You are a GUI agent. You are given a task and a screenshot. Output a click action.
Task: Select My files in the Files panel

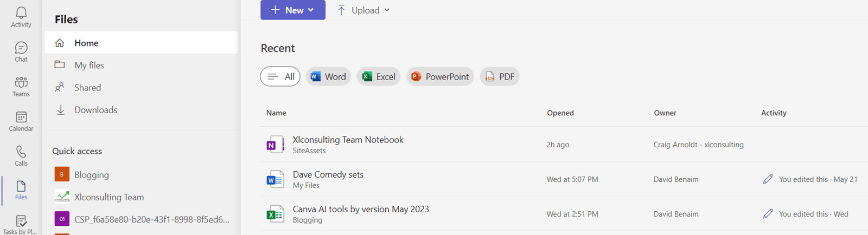pos(89,65)
